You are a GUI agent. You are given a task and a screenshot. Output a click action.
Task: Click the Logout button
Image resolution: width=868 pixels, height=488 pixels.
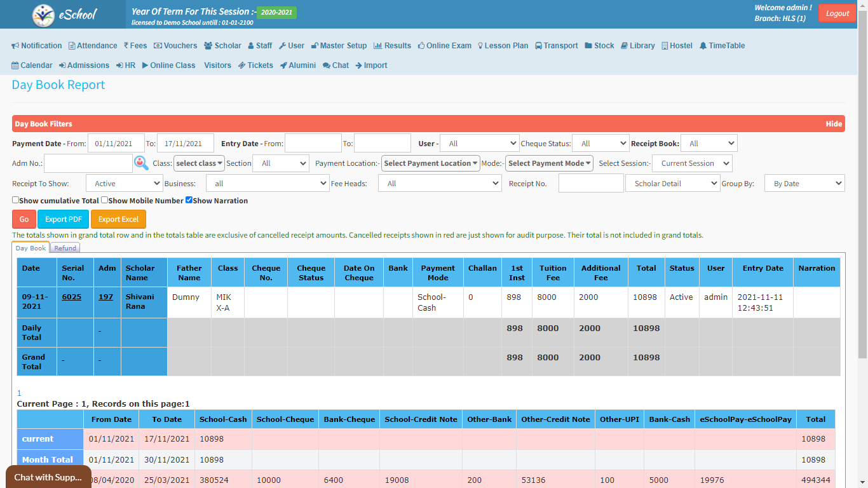[x=837, y=13]
